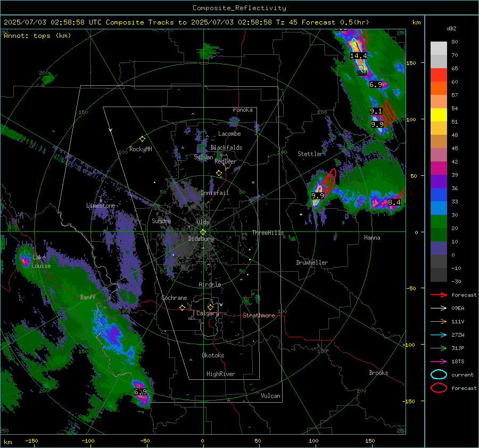Click the Banff label

click(88, 297)
